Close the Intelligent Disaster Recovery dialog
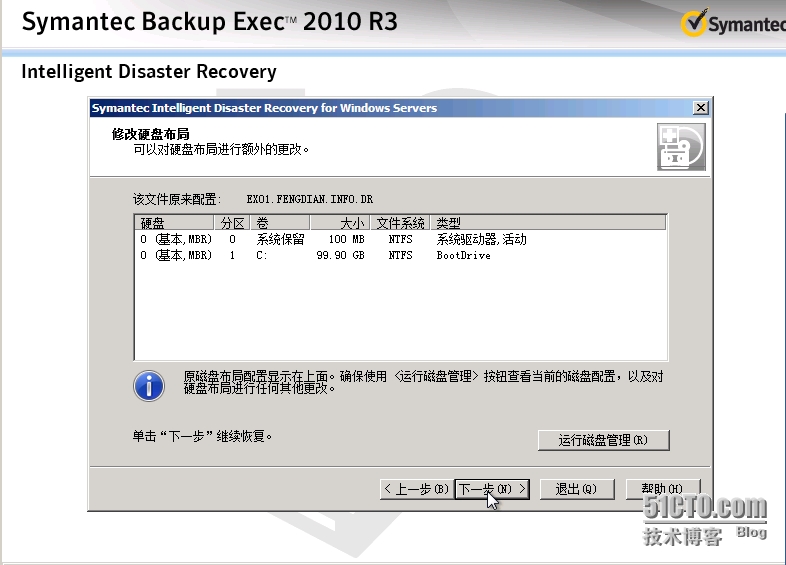The image size is (786, 565). [x=701, y=108]
